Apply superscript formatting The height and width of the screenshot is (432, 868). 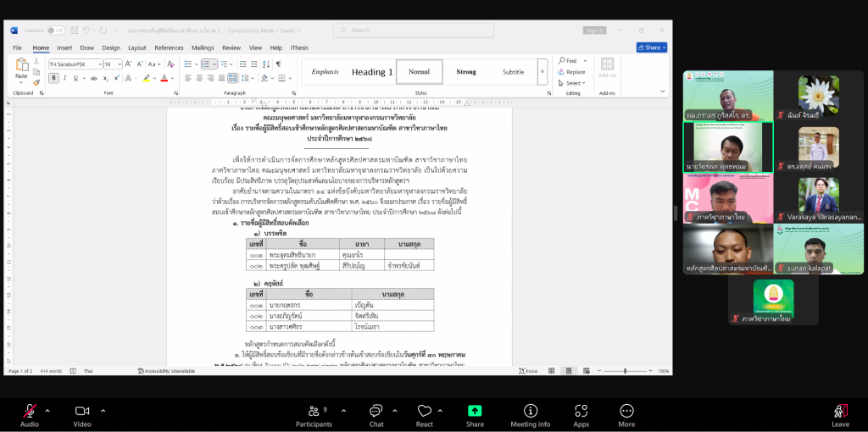click(x=117, y=78)
